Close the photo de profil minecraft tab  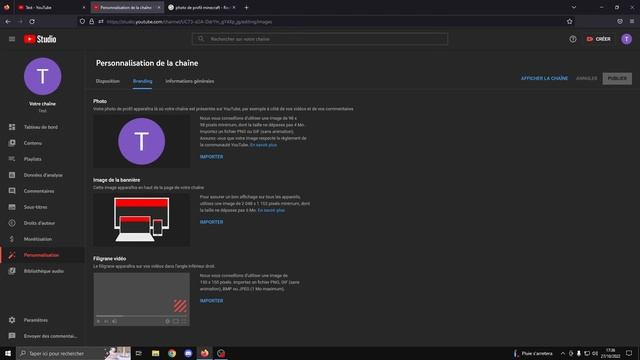234,7
